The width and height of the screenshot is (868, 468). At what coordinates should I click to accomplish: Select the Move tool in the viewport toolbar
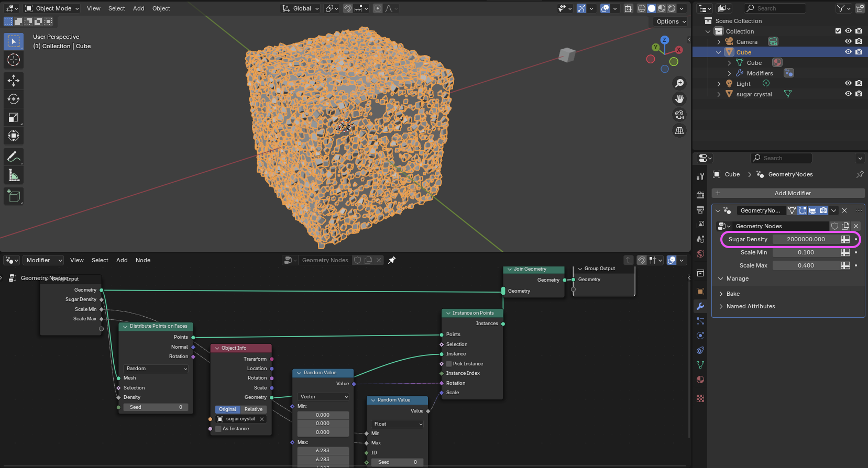click(x=14, y=80)
